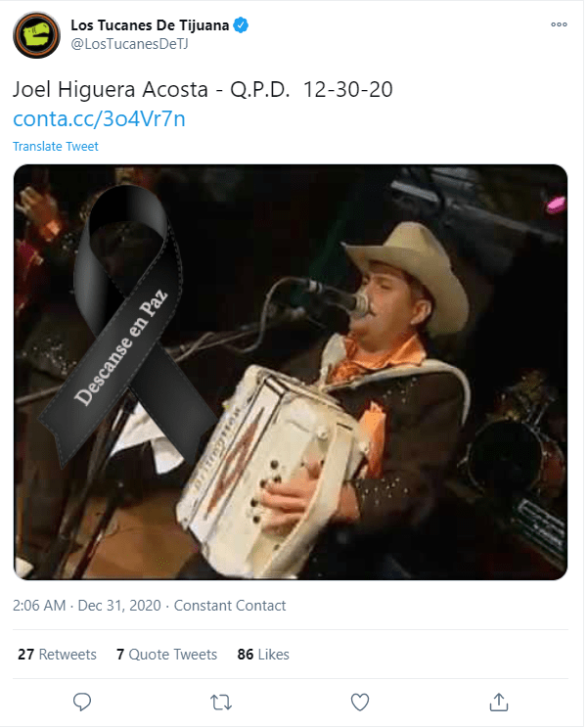Retweet using the arrows icon
This screenshot has height=727, width=588.
coord(221,703)
